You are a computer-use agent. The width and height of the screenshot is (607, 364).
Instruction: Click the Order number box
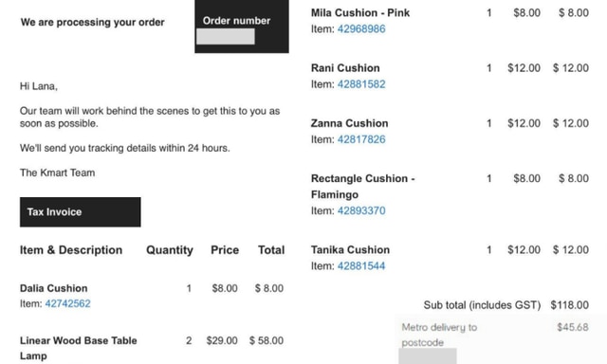coord(242,27)
